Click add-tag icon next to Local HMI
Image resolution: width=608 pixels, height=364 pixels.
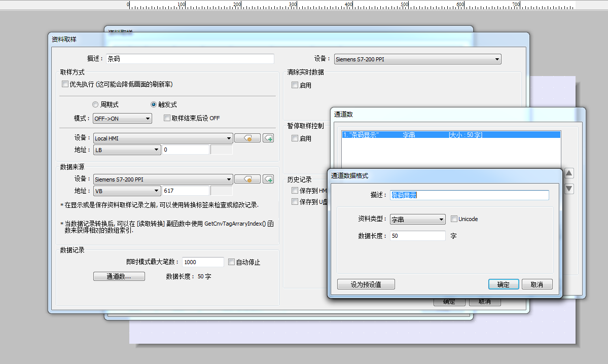point(268,138)
